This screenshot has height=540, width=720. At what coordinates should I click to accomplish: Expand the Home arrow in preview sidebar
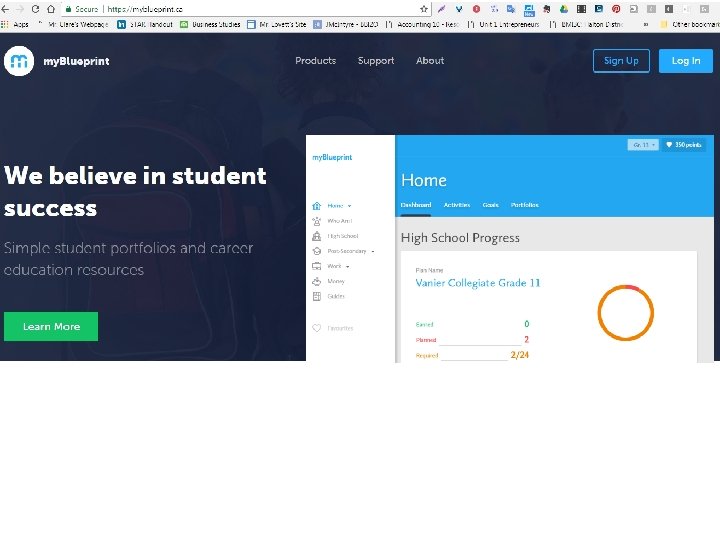(349, 206)
